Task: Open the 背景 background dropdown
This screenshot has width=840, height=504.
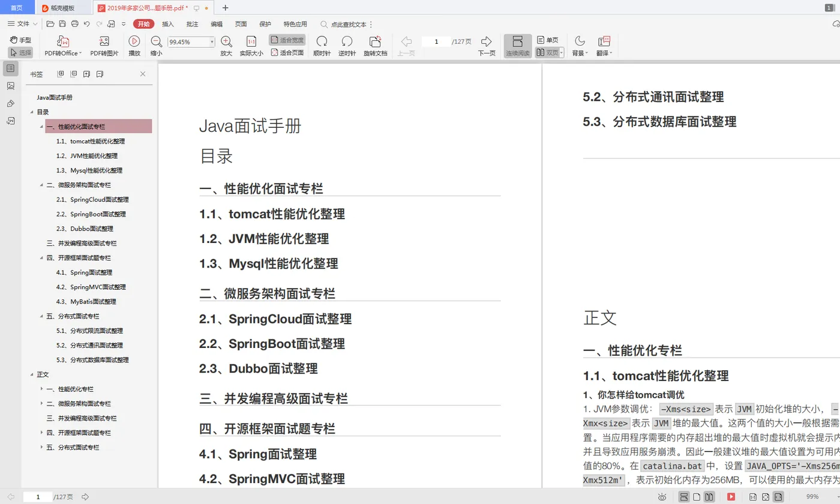Action: (x=580, y=46)
